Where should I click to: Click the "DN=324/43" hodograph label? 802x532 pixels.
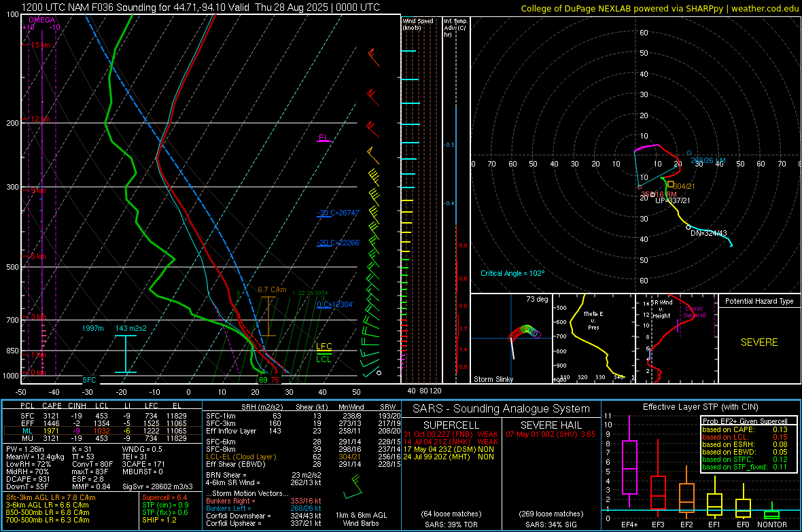[x=709, y=233]
